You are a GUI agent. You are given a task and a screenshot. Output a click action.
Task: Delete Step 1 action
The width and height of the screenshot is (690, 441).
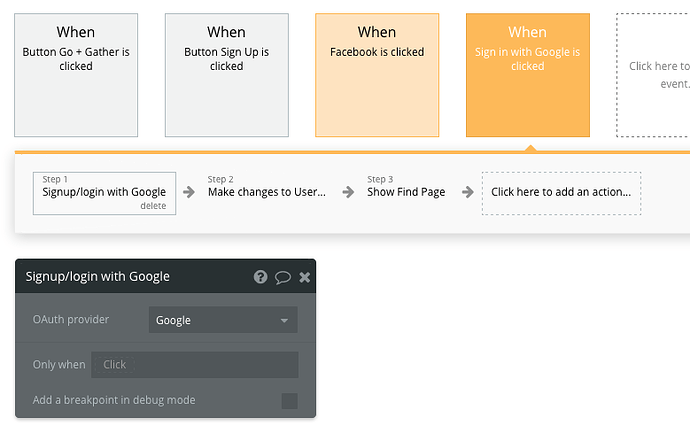(153, 206)
